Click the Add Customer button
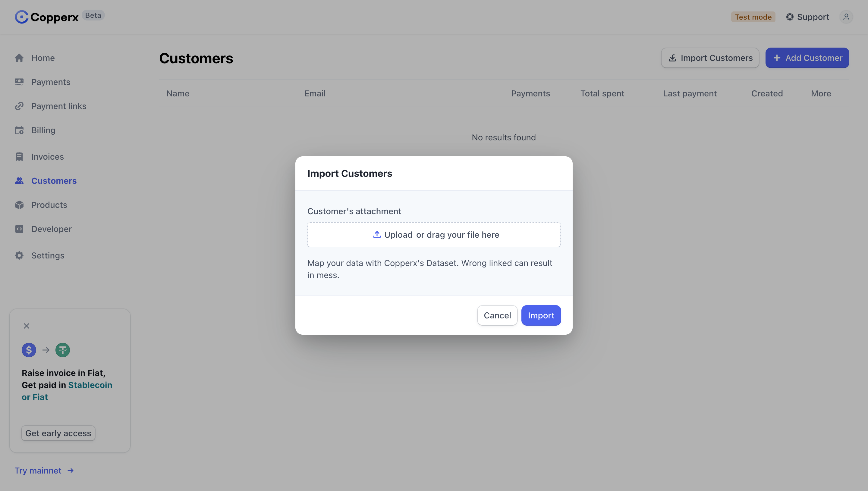Image resolution: width=868 pixels, height=491 pixels. (807, 58)
